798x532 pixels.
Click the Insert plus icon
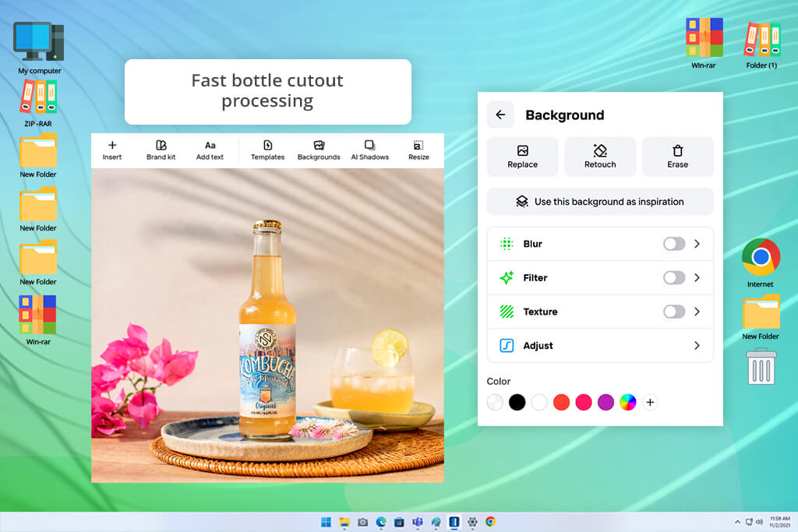[x=112, y=145]
